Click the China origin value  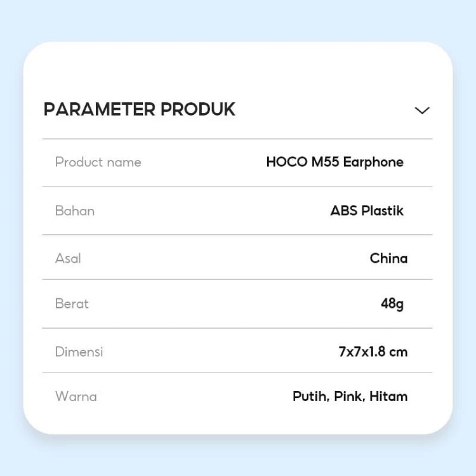point(388,258)
